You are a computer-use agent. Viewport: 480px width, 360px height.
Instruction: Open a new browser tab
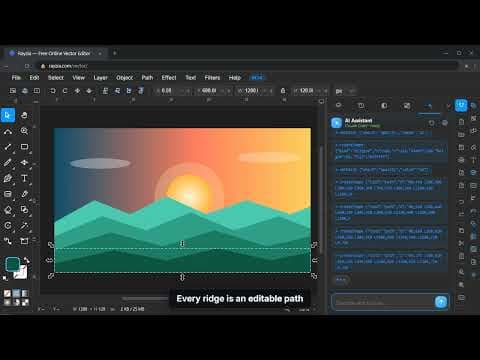coord(114,53)
